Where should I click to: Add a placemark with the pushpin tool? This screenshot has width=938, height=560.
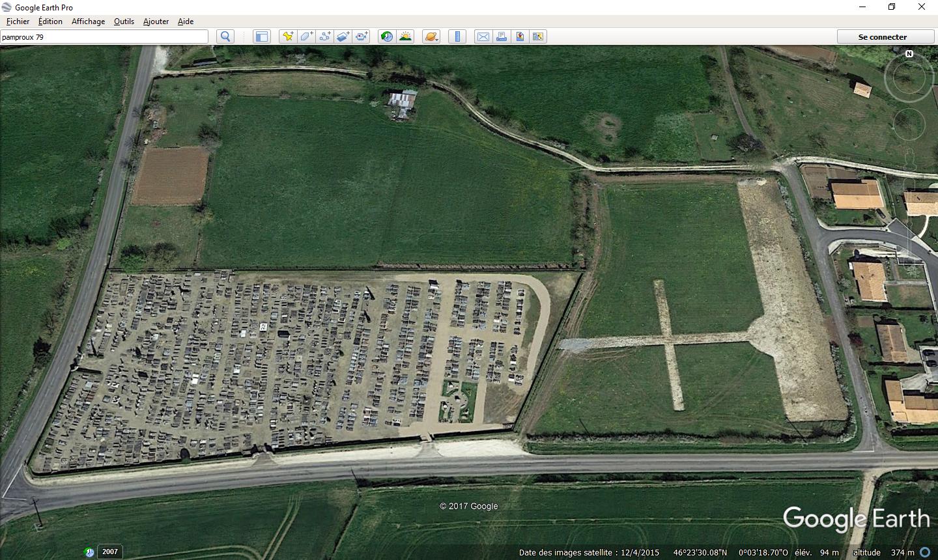tap(287, 36)
